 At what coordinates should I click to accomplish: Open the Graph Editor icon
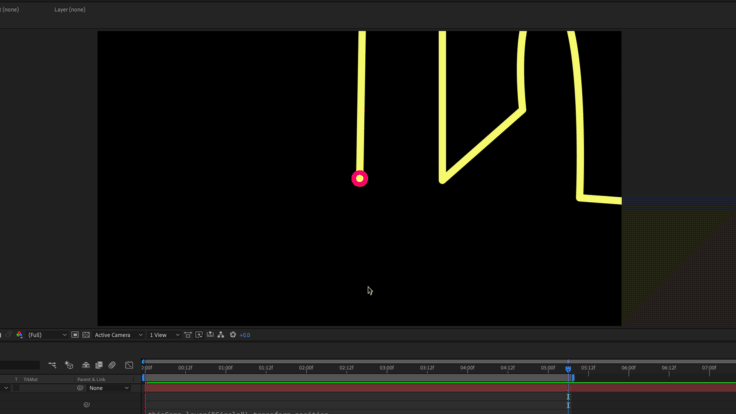coord(129,365)
